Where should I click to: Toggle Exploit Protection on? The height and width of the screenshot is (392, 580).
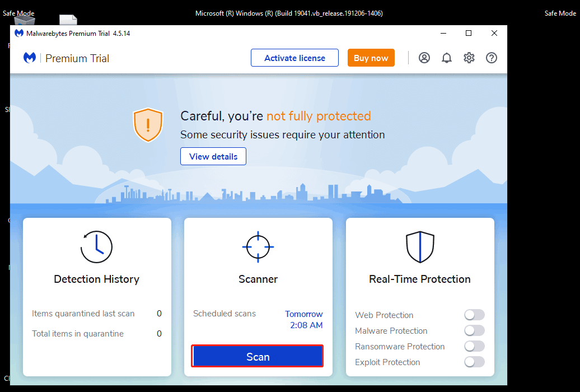(x=474, y=362)
